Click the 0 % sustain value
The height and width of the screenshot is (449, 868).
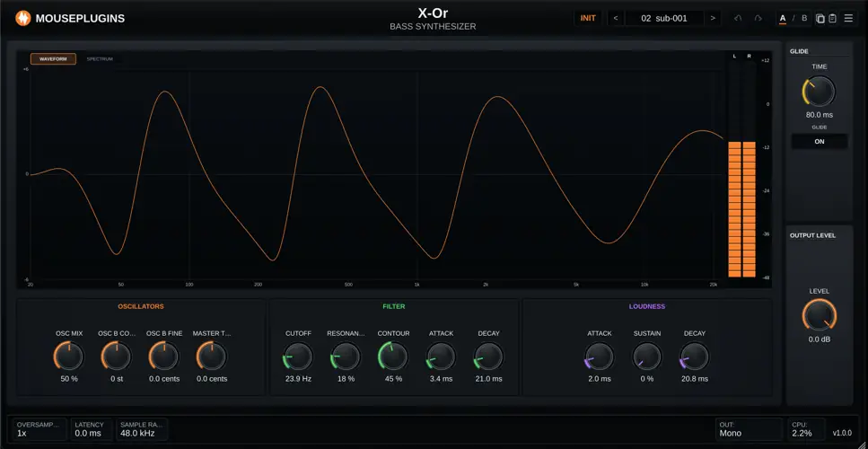pos(647,379)
